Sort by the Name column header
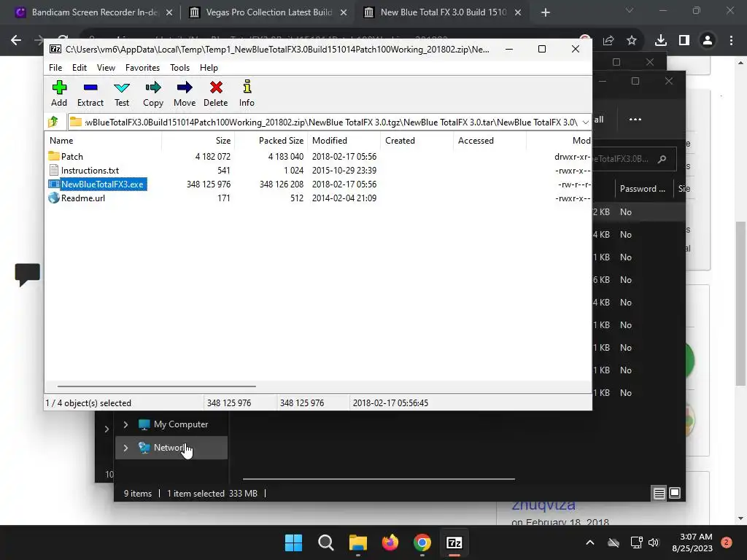 point(104,141)
